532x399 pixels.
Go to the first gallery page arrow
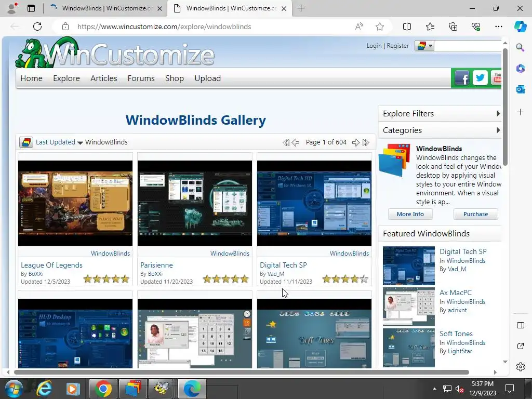coord(286,142)
